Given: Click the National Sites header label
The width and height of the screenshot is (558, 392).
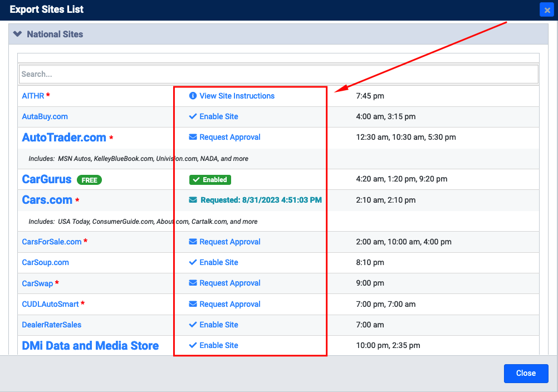Looking at the screenshot, I should coord(55,34).
